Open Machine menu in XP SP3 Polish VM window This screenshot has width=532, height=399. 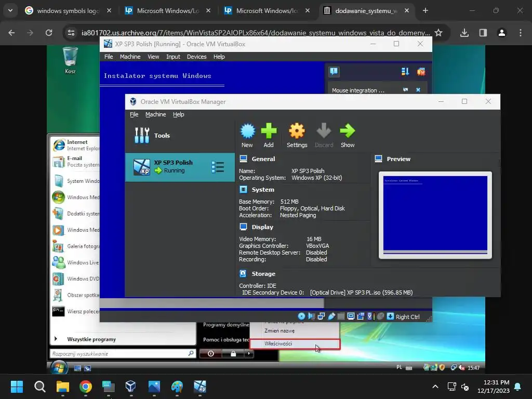click(130, 57)
